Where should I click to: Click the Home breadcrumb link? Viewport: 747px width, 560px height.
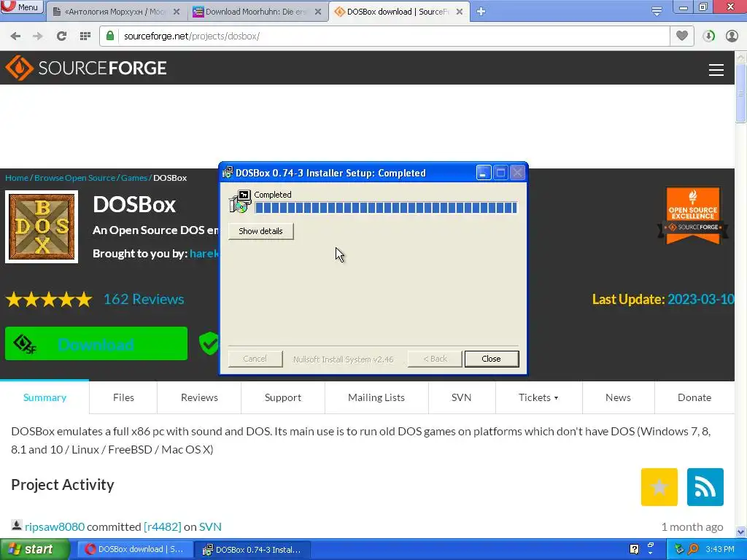click(17, 178)
